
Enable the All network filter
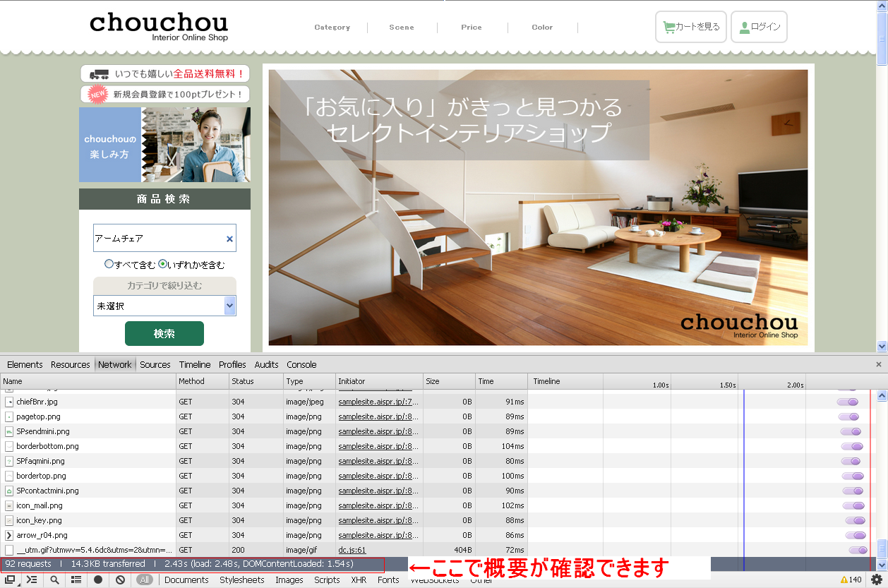point(145,580)
